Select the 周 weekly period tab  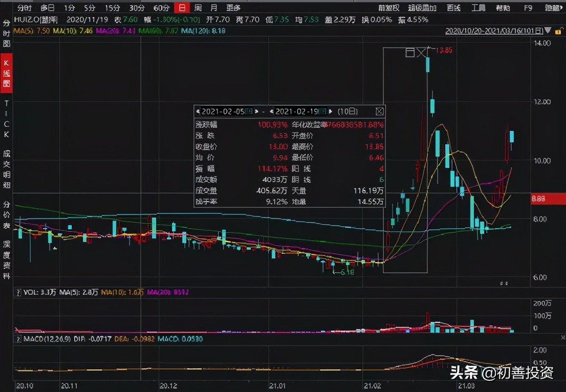tap(198, 8)
